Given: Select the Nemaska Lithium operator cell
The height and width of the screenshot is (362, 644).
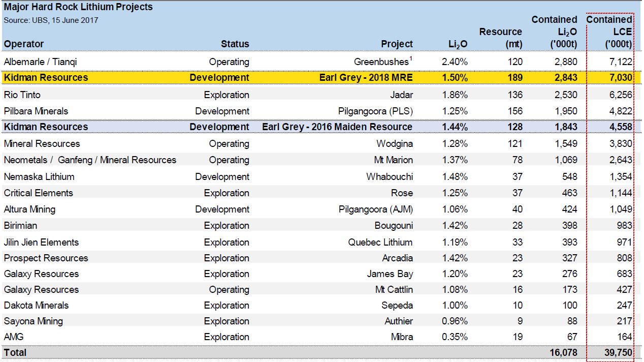Looking at the screenshot, I should (39, 177).
